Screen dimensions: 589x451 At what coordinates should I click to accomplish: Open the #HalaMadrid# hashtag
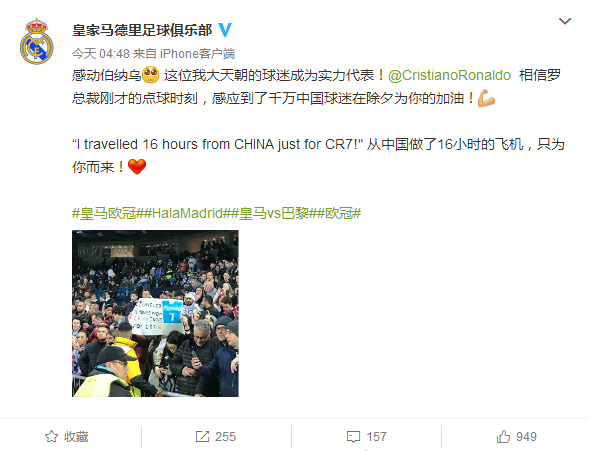pyautogui.click(x=187, y=213)
